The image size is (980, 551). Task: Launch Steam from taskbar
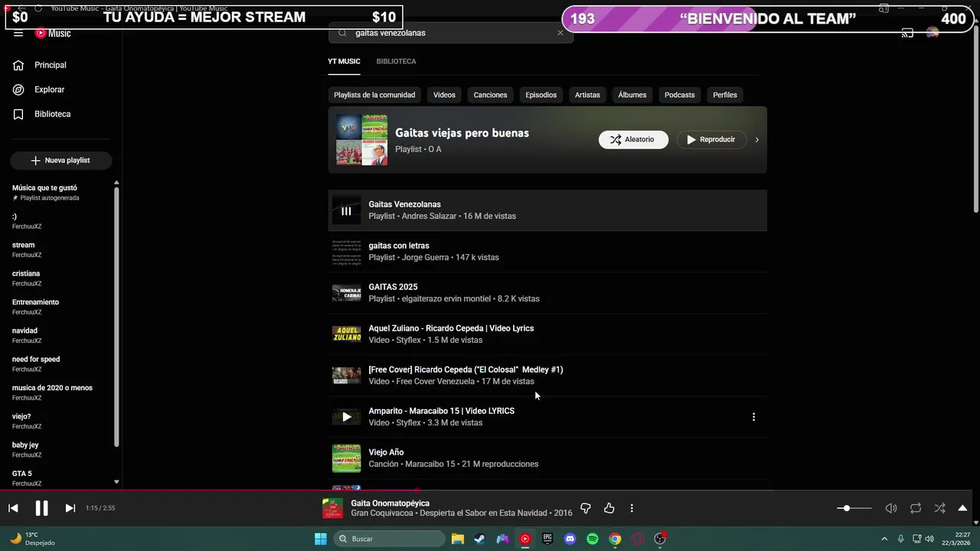tap(479, 539)
